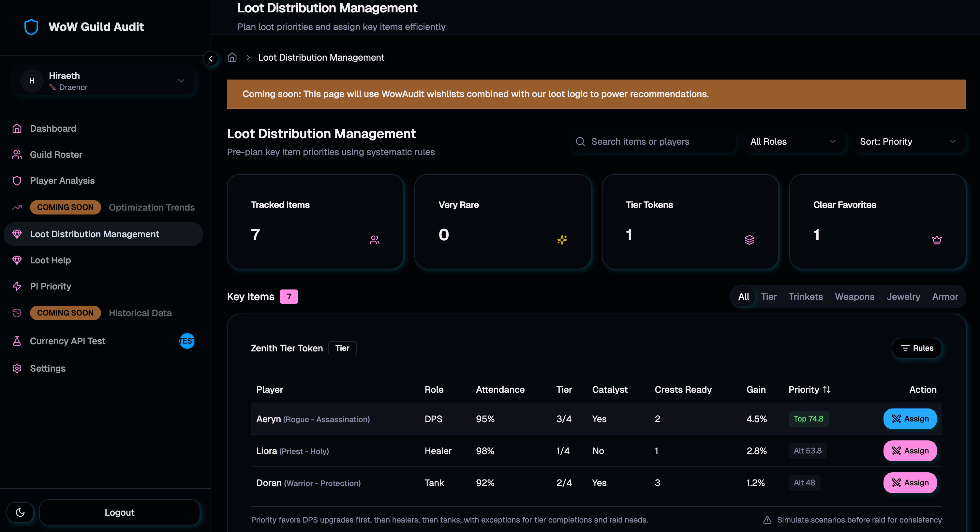Click the Player Analysis shield icon

(x=17, y=181)
